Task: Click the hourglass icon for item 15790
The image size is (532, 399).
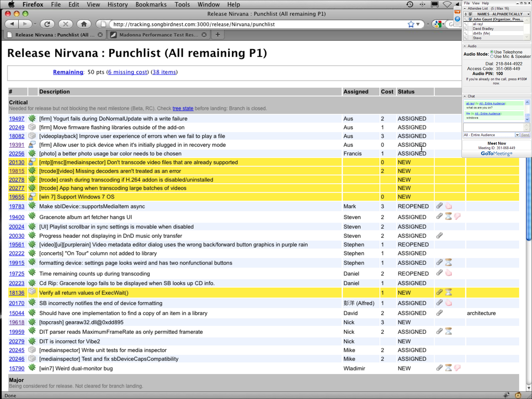Action: (x=448, y=368)
